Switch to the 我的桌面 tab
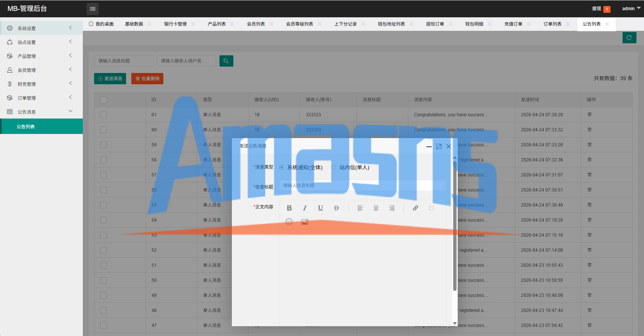644x336 pixels. pos(101,24)
